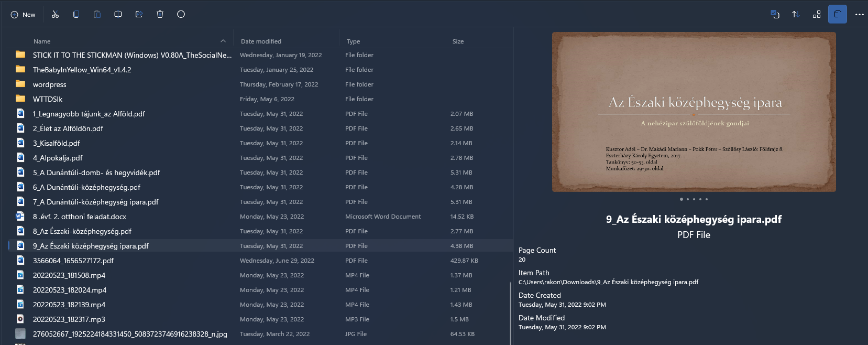Delete the selected file with the trash icon
The width and height of the screenshot is (868, 345).
coord(160,15)
